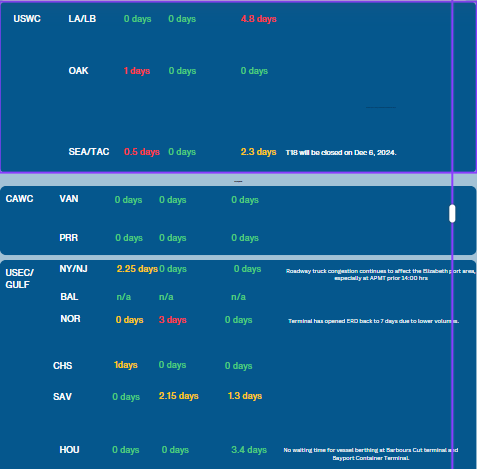The height and width of the screenshot is (469, 477).
Task: Click the Terminal has opened ERD note
Action: [373, 321]
